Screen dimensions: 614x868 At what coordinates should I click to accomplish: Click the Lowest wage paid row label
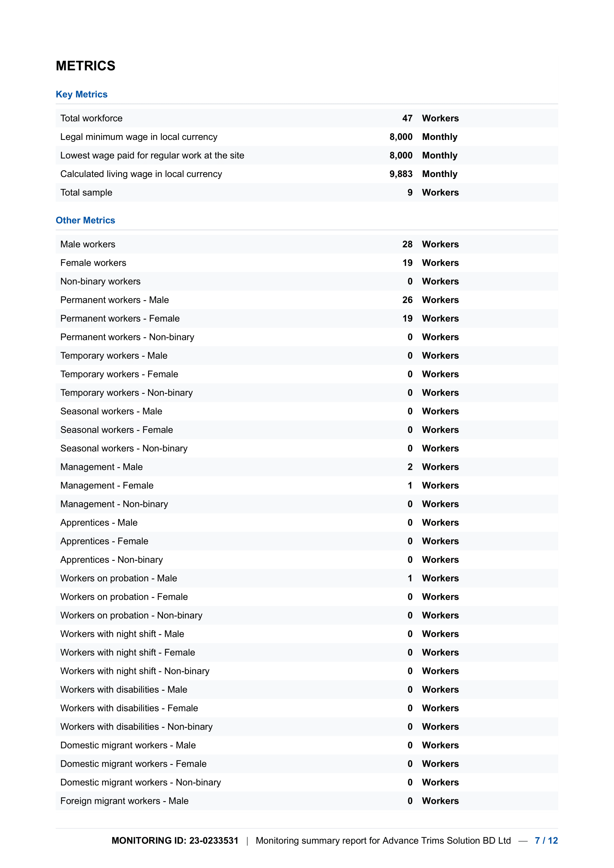click(152, 155)
